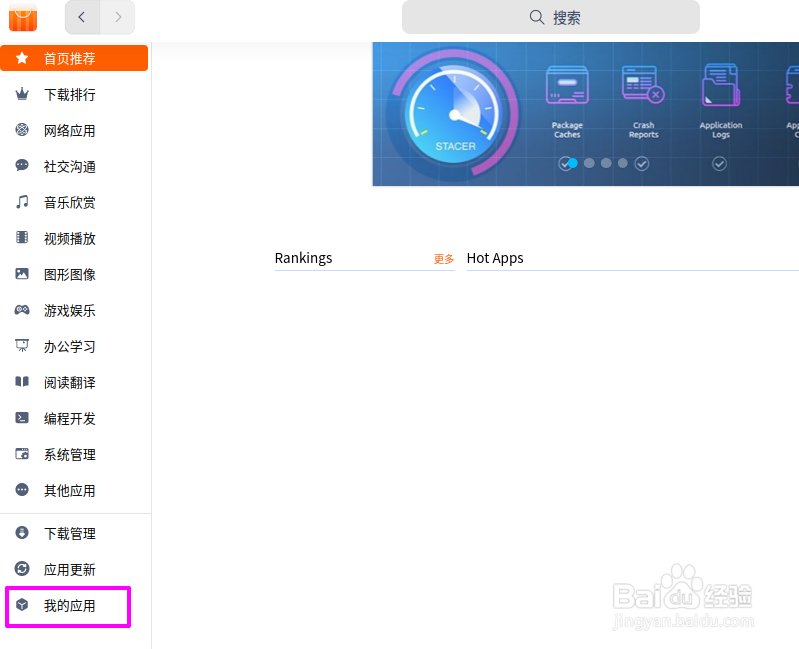
Task: Show the 其他应用 category
Action: [x=74, y=490]
